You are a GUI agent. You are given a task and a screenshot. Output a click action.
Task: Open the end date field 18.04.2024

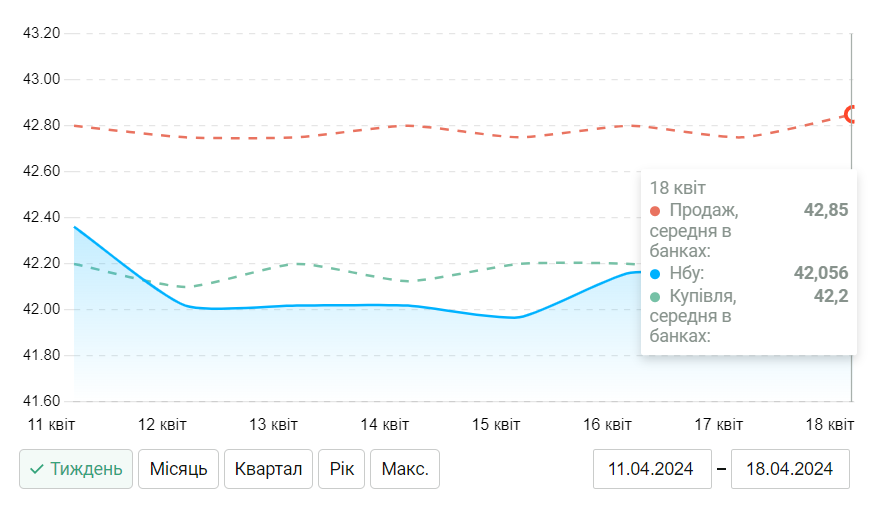pyautogui.click(x=790, y=469)
